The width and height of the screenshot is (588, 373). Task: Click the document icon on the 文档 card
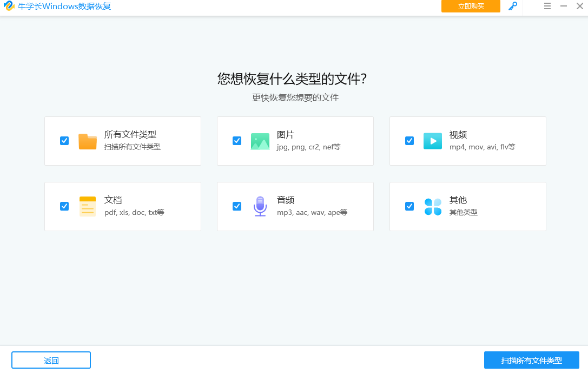tap(87, 206)
